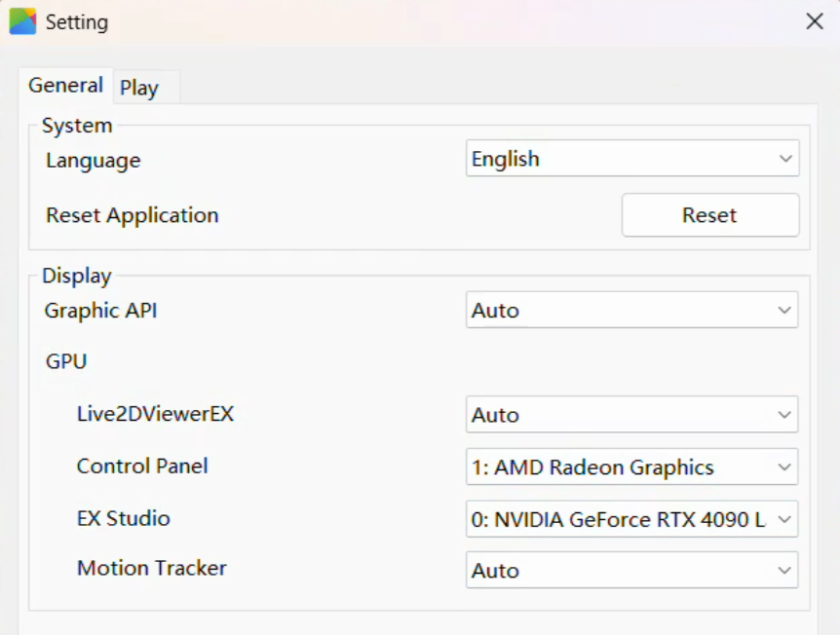Screen dimensions: 840x635
Task: Click the chevron on the Live2DViewerEX GPU dropdown
Action: [783, 415]
